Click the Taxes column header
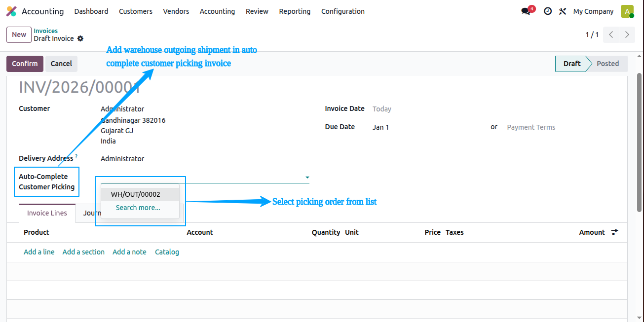 [455, 232]
